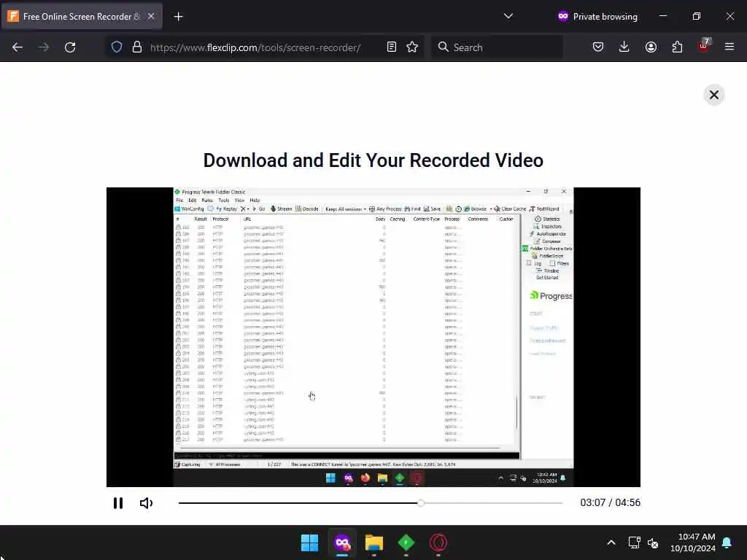Mute the video with speaker icon
Image resolution: width=747 pixels, height=560 pixels.
coord(146,503)
